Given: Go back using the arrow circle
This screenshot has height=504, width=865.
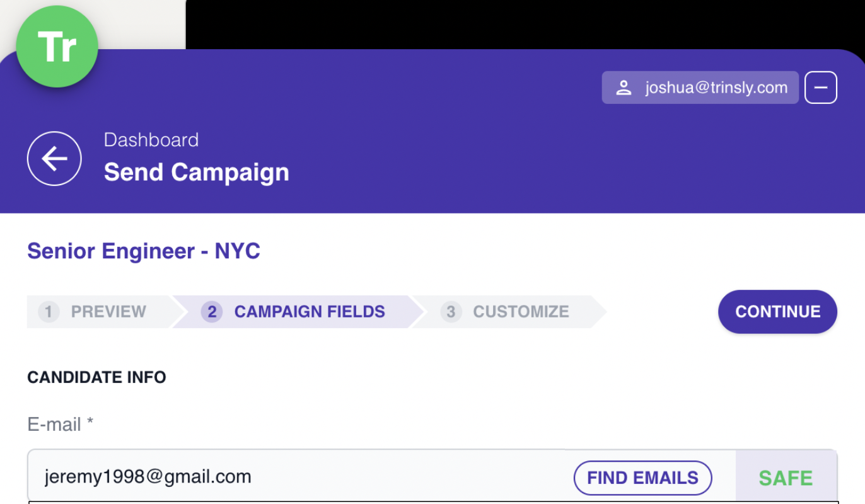Looking at the screenshot, I should point(54,159).
